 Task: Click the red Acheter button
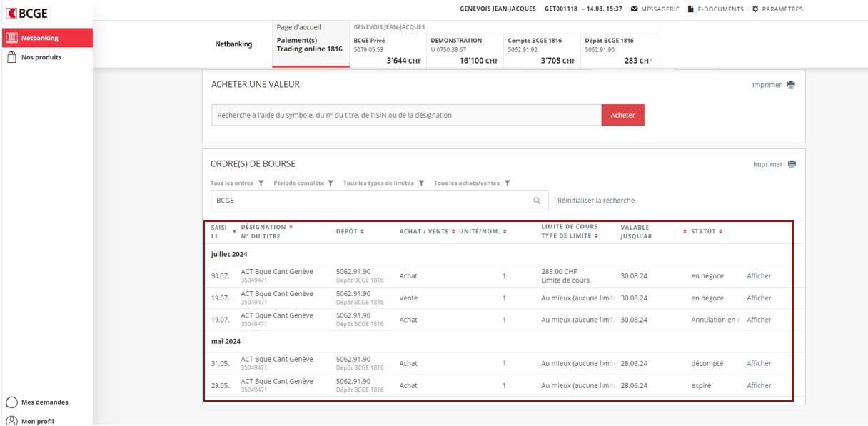coord(622,115)
